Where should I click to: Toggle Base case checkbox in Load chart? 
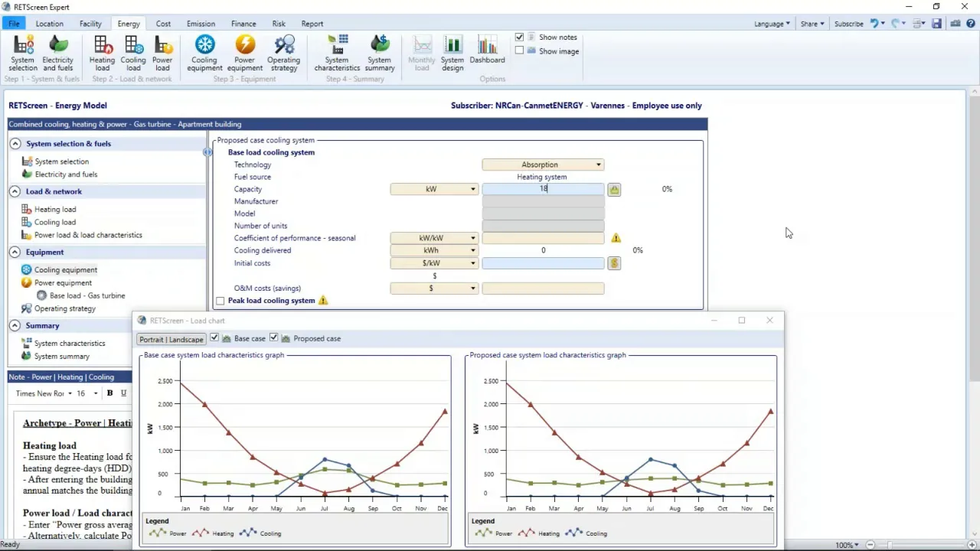[214, 338]
